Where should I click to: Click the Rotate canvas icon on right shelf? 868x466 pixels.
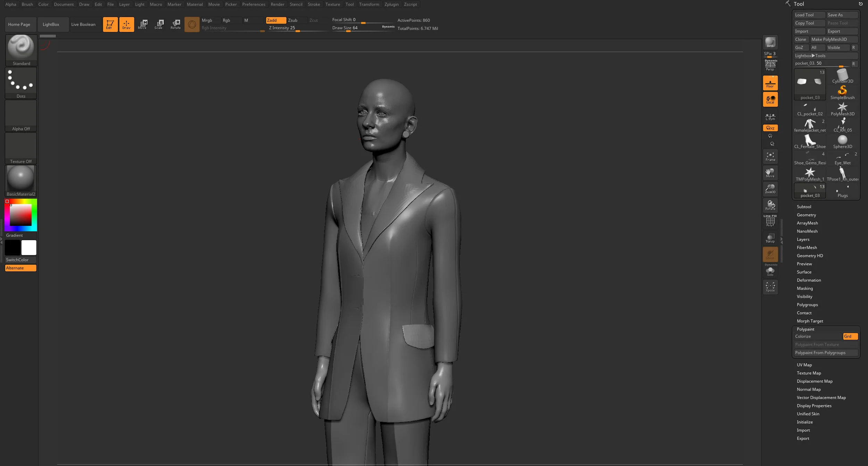tap(770, 205)
